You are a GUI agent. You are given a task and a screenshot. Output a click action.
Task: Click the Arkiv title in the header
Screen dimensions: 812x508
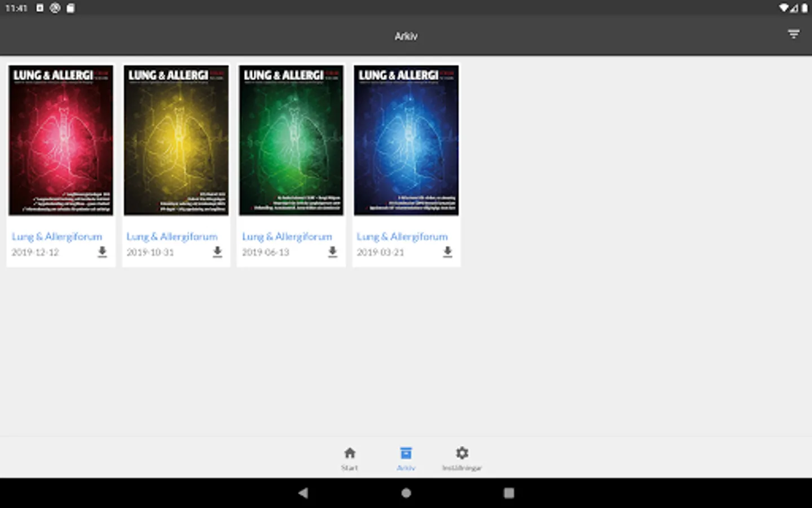point(406,36)
